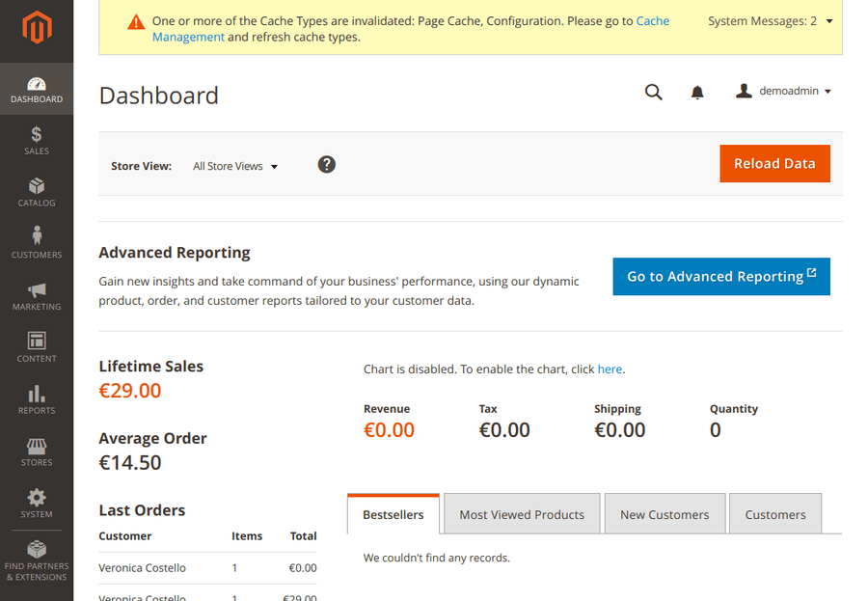The image size is (868, 601).
Task: Click the first Veronica Costello order row
Action: point(207,568)
